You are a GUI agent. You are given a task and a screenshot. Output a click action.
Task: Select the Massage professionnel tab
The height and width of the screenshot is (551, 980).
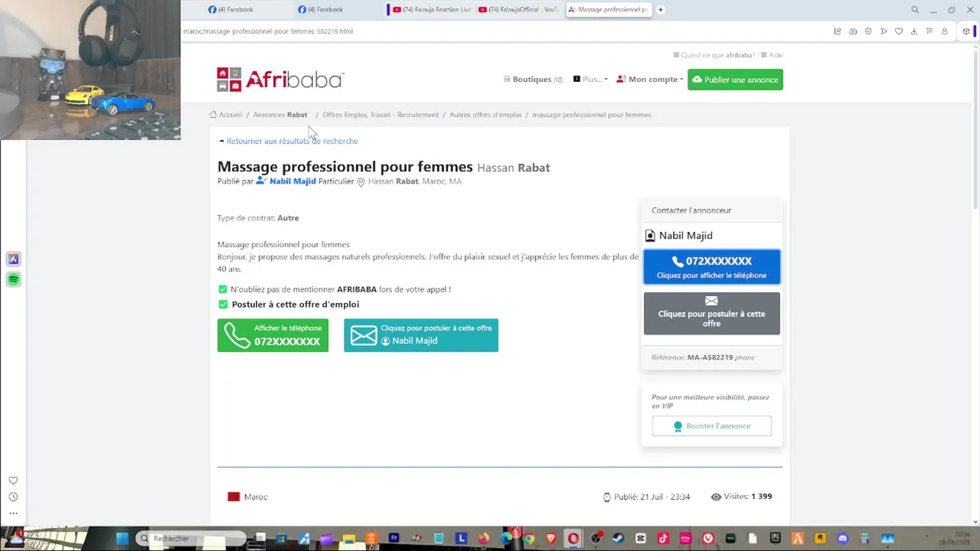pyautogui.click(x=608, y=10)
